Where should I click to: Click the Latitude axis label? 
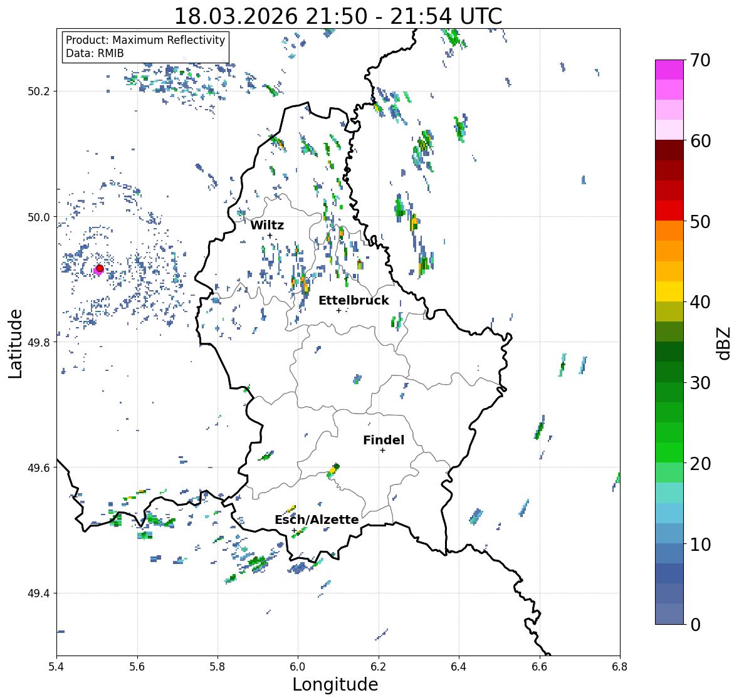pyautogui.click(x=15, y=343)
